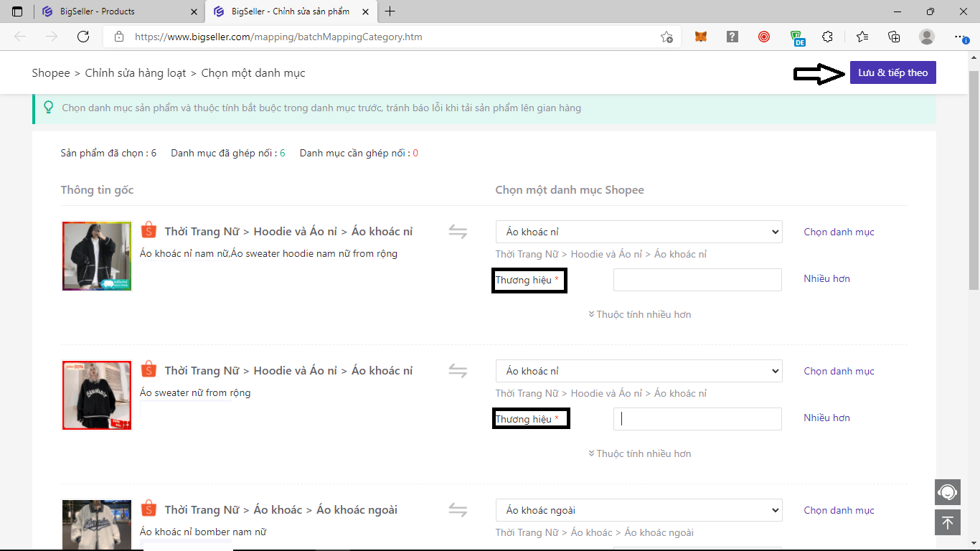Open the browser extensions puzzle icon
Screen dimensions: 980x551
(827, 37)
